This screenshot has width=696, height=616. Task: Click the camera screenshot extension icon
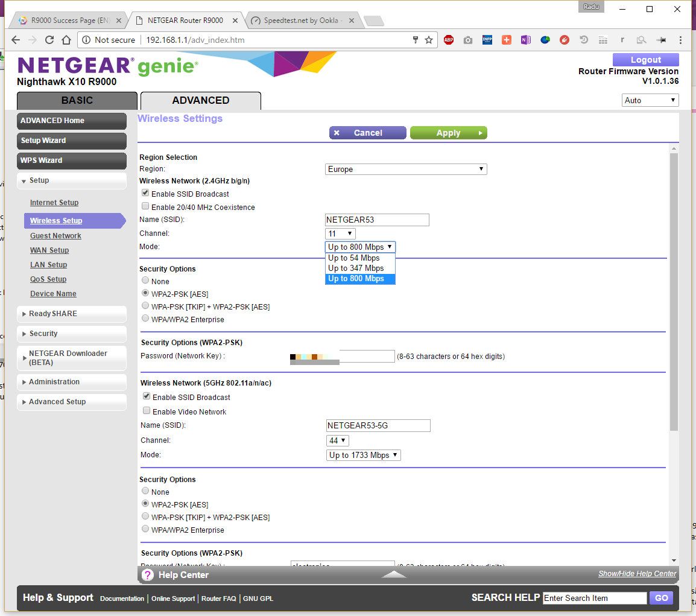[468, 40]
